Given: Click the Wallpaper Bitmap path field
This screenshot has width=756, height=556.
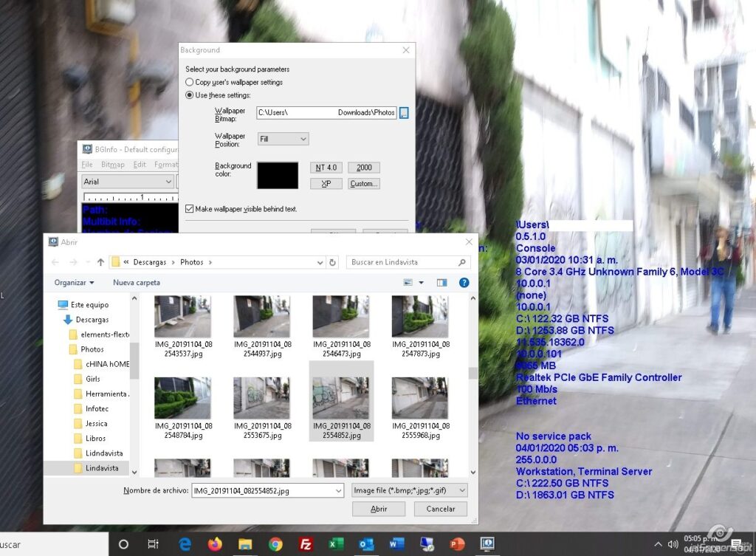Looking at the screenshot, I should click(326, 113).
